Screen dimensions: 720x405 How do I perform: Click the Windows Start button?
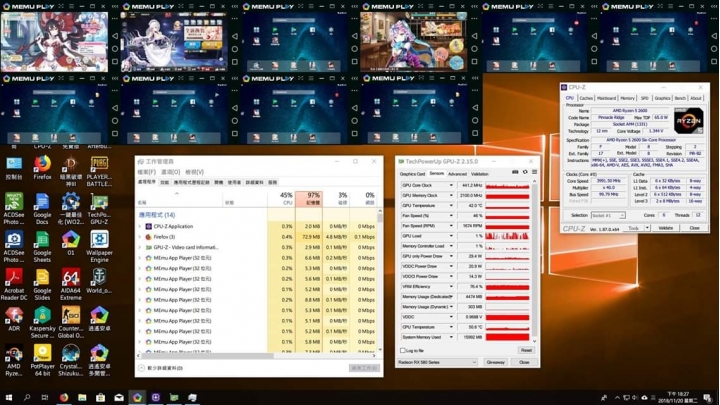[8, 398]
